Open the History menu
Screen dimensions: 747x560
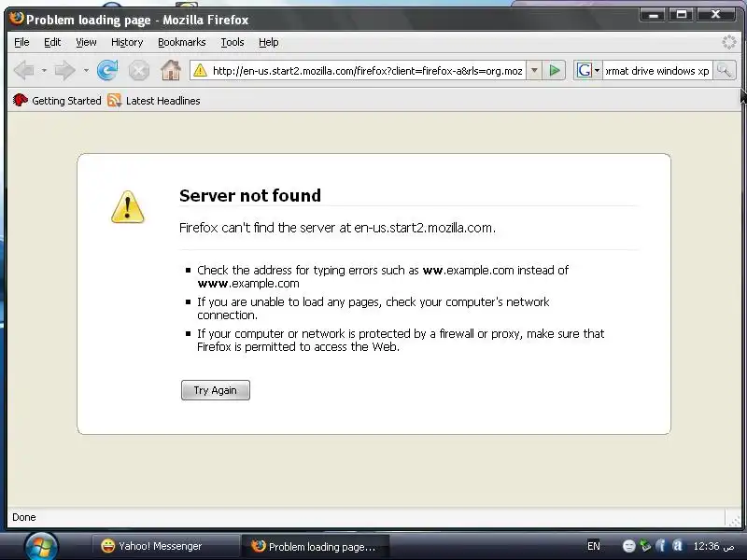127,42
